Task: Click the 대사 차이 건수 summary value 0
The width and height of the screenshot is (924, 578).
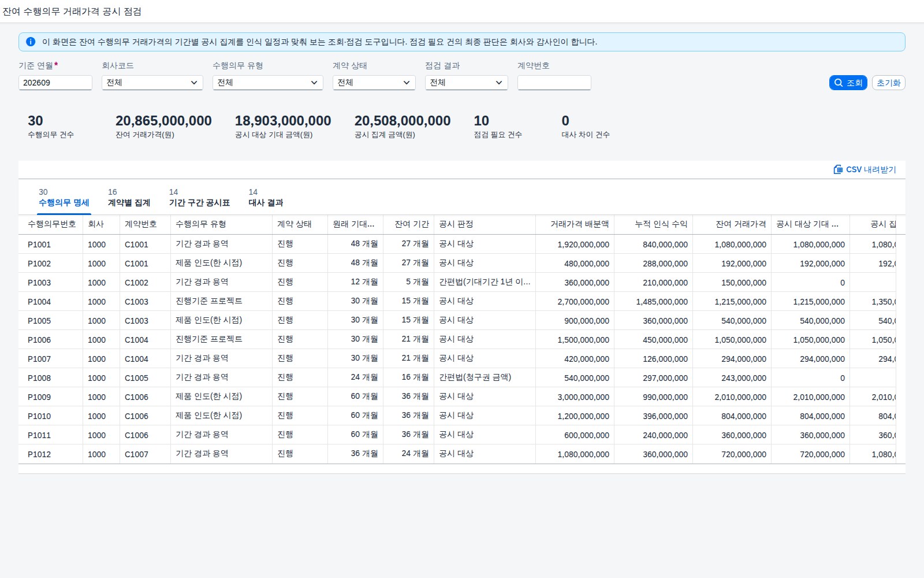Action: pos(565,121)
